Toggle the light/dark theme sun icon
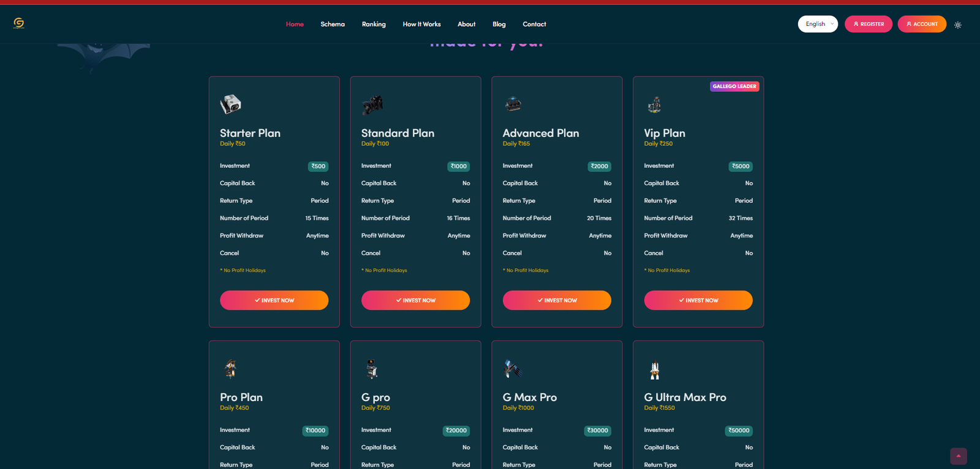Viewport: 980px width, 469px height. point(958,25)
